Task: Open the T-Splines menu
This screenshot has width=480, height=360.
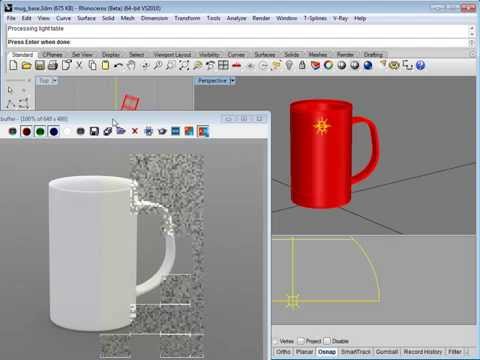Action: pyautogui.click(x=315, y=18)
